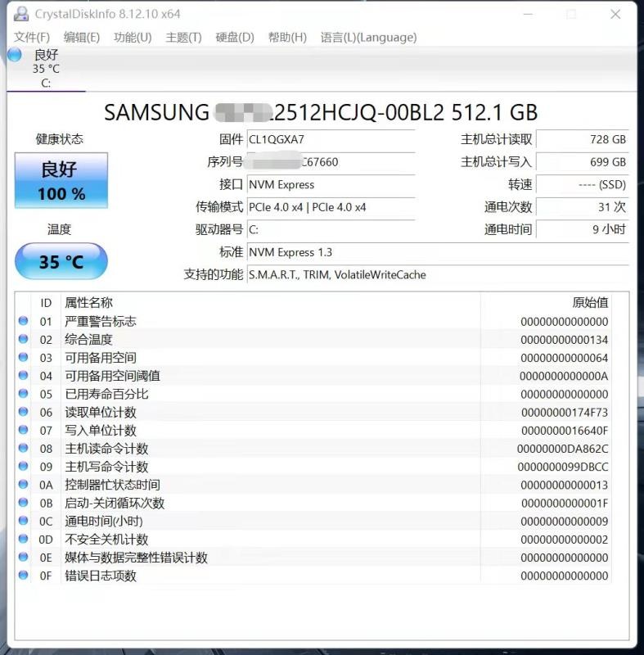Screen dimensions: 644x655
Task: Click status orb for attribute 05 已用寿命百分比
Action: click(x=24, y=394)
